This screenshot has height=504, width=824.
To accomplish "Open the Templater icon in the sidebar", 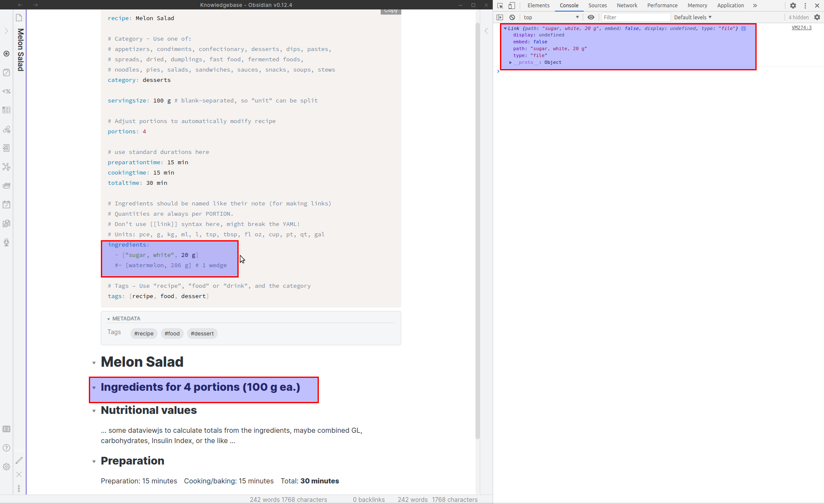I will click(x=6, y=91).
